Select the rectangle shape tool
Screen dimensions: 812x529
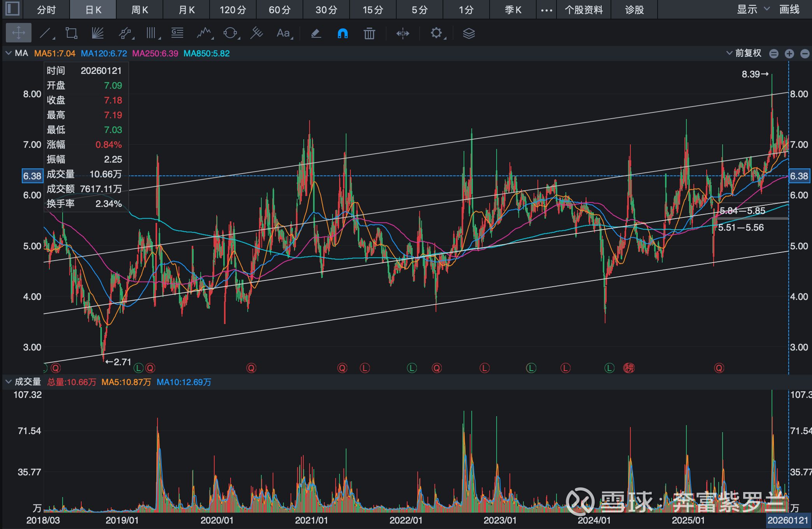click(71, 33)
